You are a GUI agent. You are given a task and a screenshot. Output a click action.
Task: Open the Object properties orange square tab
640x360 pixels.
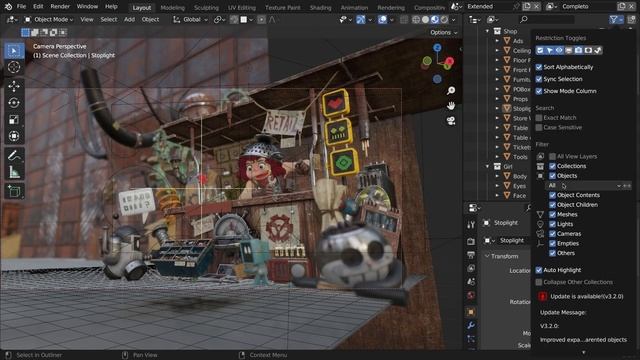point(471,312)
